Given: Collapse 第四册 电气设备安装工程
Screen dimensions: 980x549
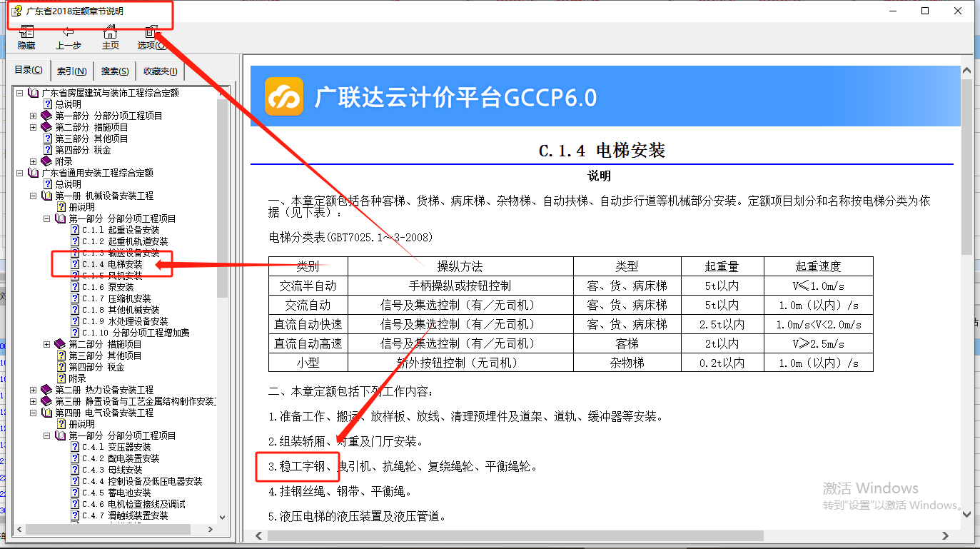Looking at the screenshot, I should [34, 413].
